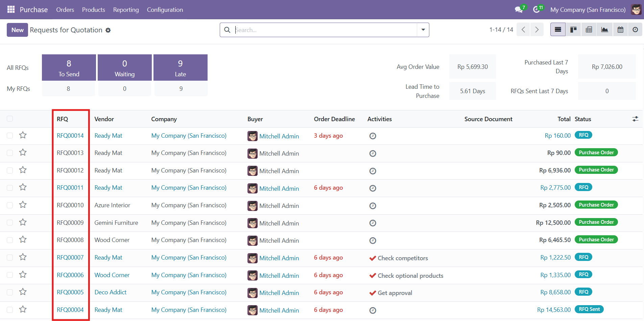
Task: Expand the search filter dropdown arrow
Action: click(x=423, y=30)
